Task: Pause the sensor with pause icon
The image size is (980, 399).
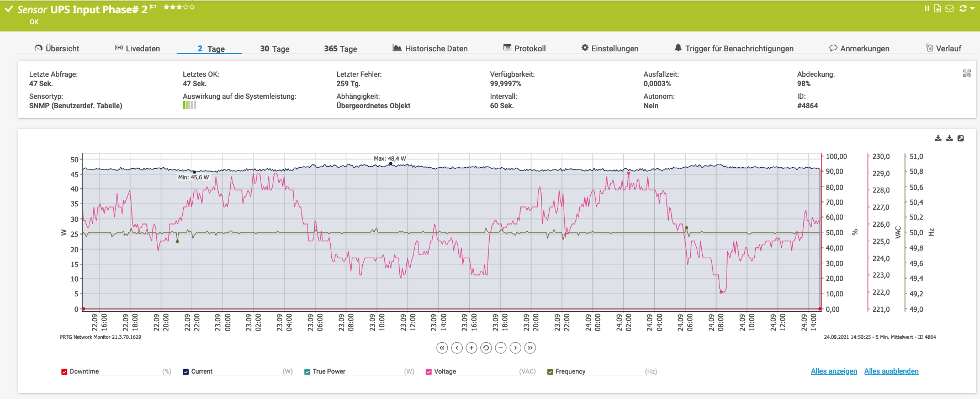Action: (x=927, y=8)
